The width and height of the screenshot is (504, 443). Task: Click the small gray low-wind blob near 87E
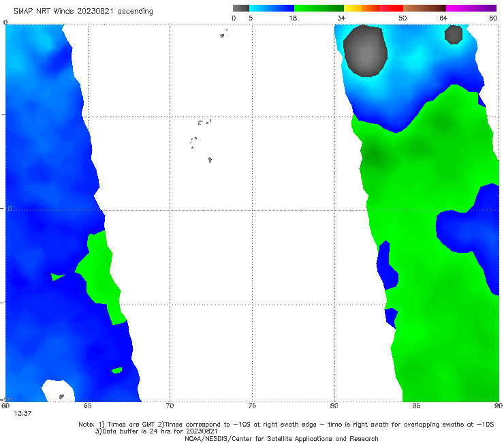pyautogui.click(x=454, y=35)
